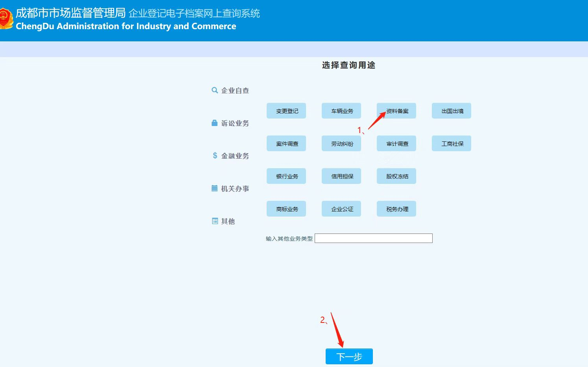Select 案件调查 under litigation
This screenshot has width=588, height=367.
pyautogui.click(x=286, y=144)
